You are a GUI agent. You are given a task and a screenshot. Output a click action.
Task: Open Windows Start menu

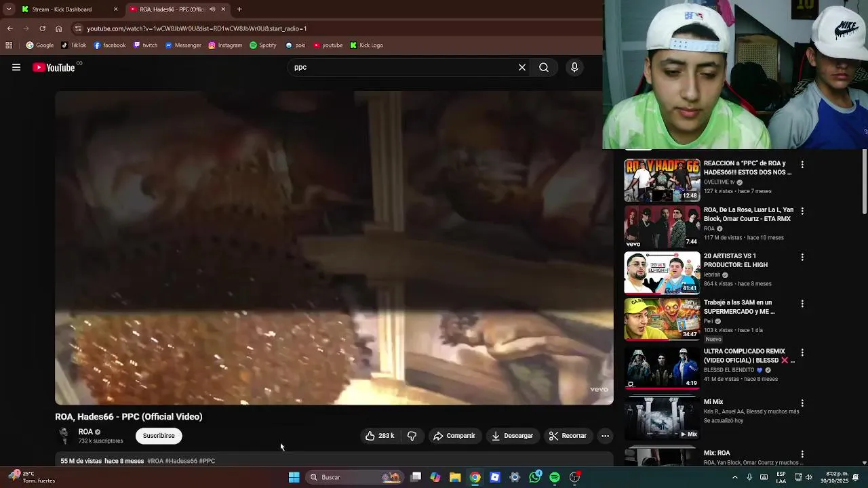tap(294, 477)
